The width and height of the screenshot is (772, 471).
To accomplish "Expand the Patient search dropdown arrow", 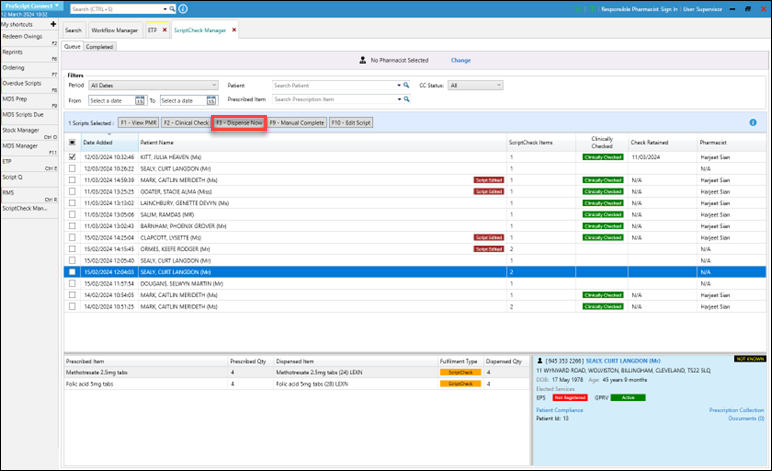I will coord(399,86).
